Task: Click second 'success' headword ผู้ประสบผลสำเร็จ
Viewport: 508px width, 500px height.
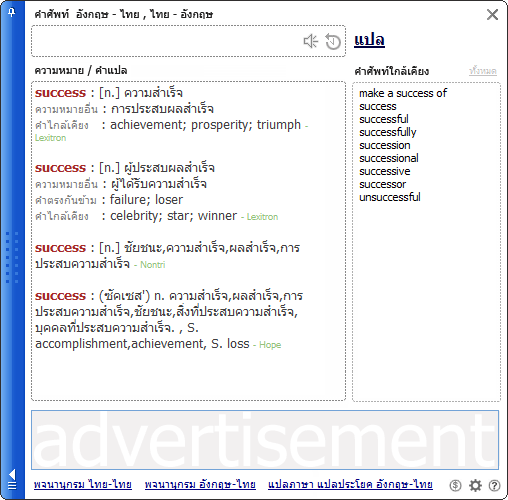Action: point(60,168)
